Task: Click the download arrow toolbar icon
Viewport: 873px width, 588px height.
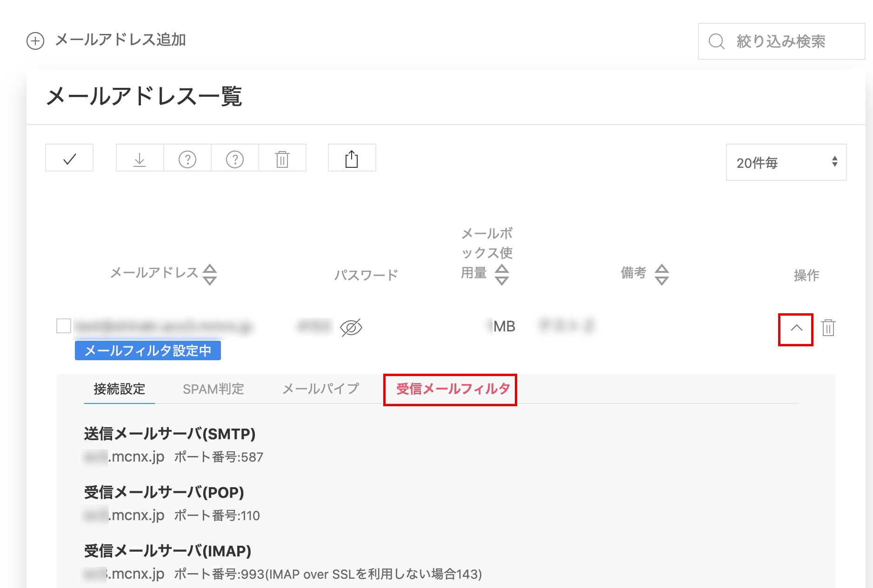Action: [x=140, y=158]
